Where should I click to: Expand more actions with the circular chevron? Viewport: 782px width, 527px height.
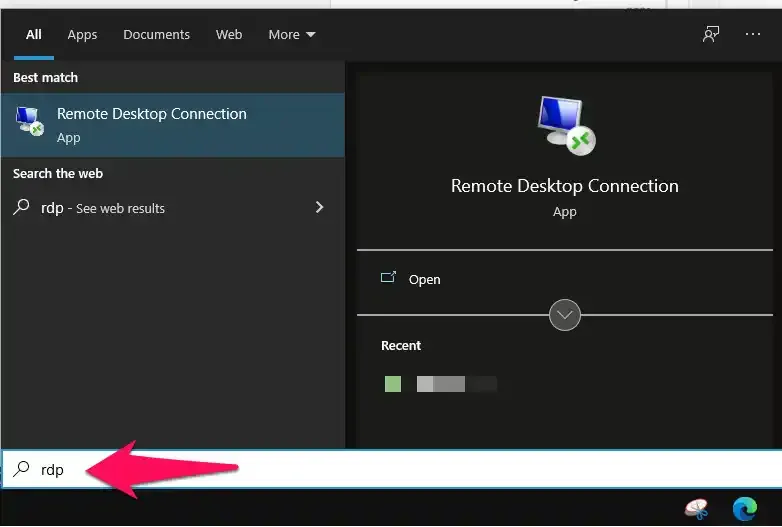point(565,315)
